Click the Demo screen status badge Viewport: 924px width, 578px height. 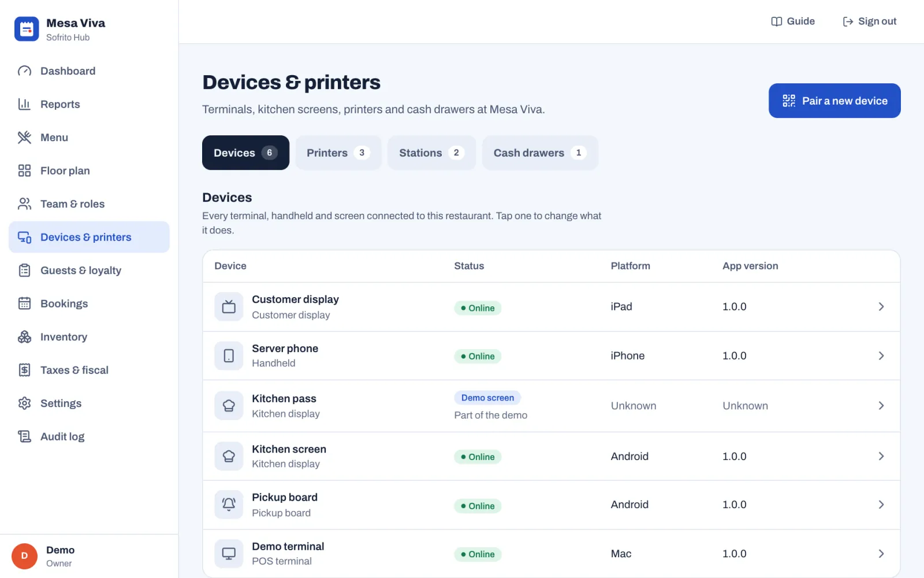(487, 398)
